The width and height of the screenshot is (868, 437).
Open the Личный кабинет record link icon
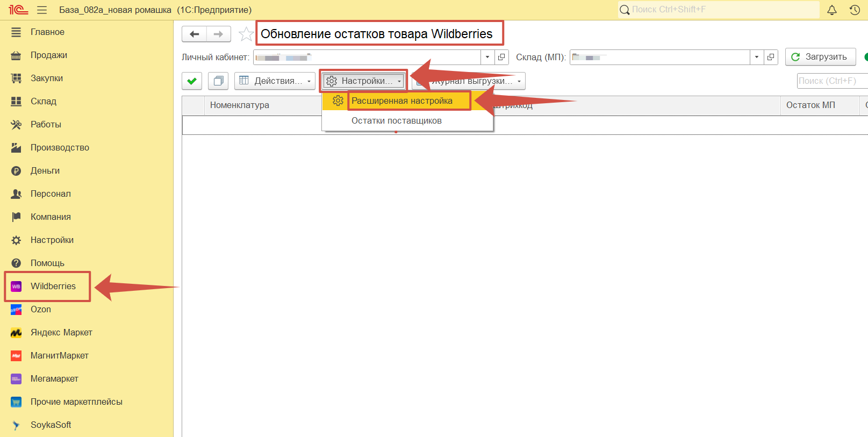coord(501,57)
